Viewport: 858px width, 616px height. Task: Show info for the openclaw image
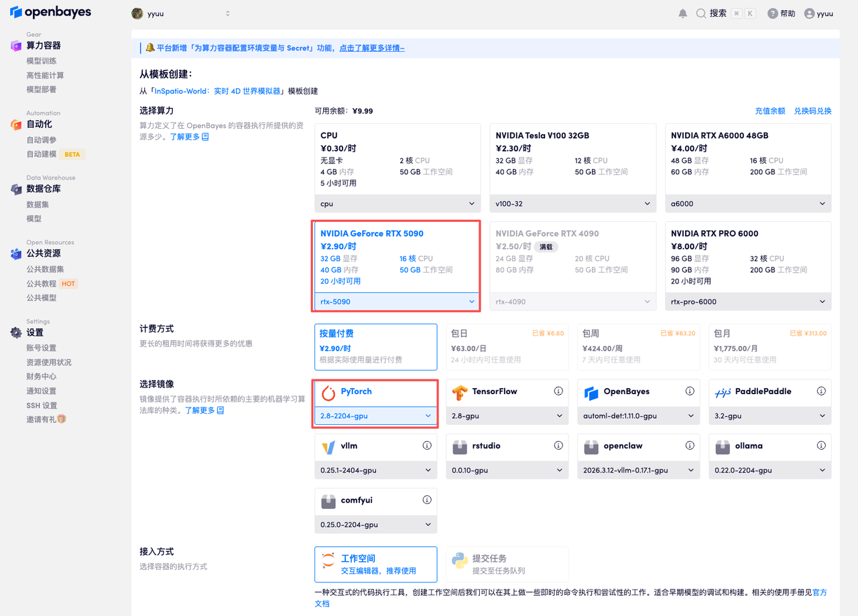coord(690,446)
